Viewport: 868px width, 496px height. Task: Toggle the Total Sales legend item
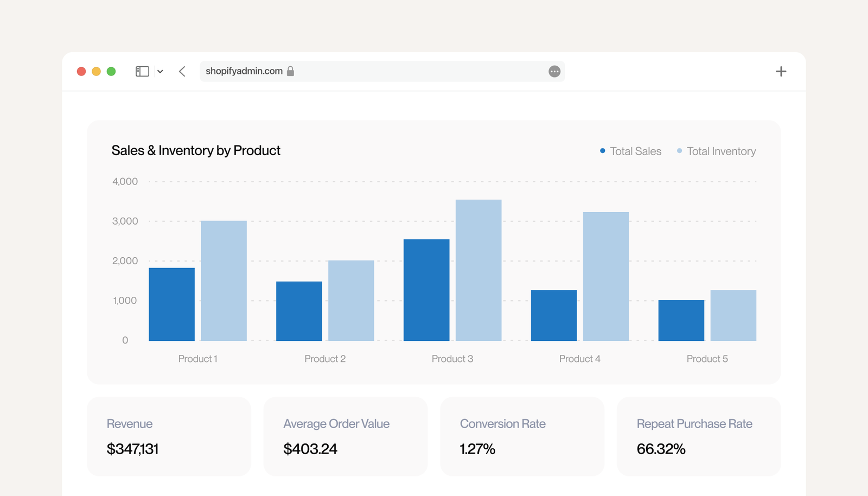pyautogui.click(x=630, y=151)
